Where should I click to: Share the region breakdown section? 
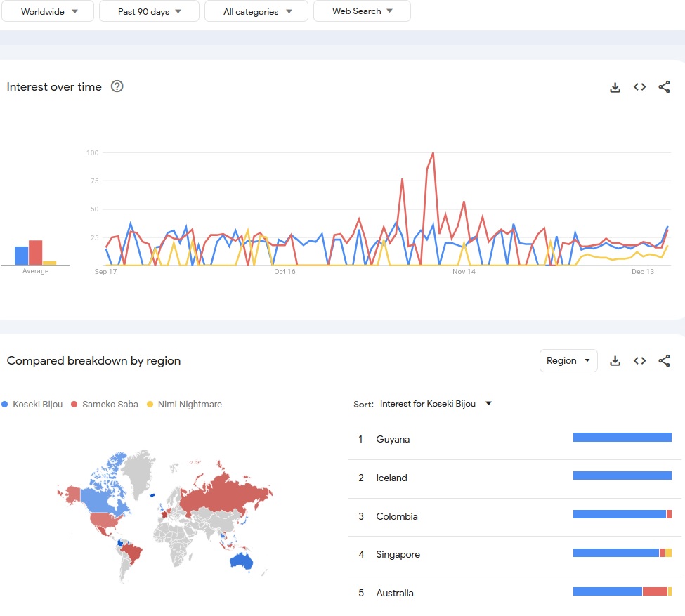point(664,360)
